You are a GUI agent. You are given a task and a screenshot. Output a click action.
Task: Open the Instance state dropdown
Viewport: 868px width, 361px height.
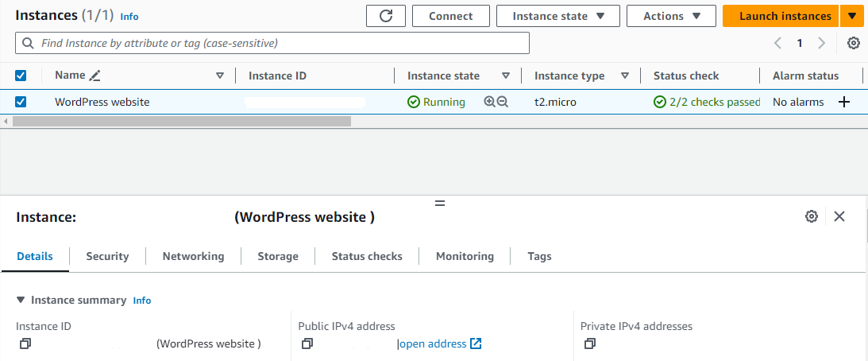pos(554,16)
